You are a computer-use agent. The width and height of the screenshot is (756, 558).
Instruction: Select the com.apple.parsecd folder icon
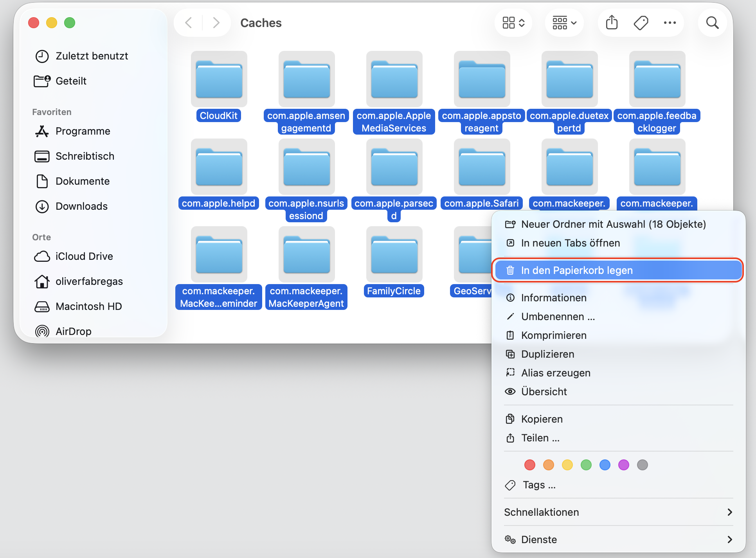394,167
